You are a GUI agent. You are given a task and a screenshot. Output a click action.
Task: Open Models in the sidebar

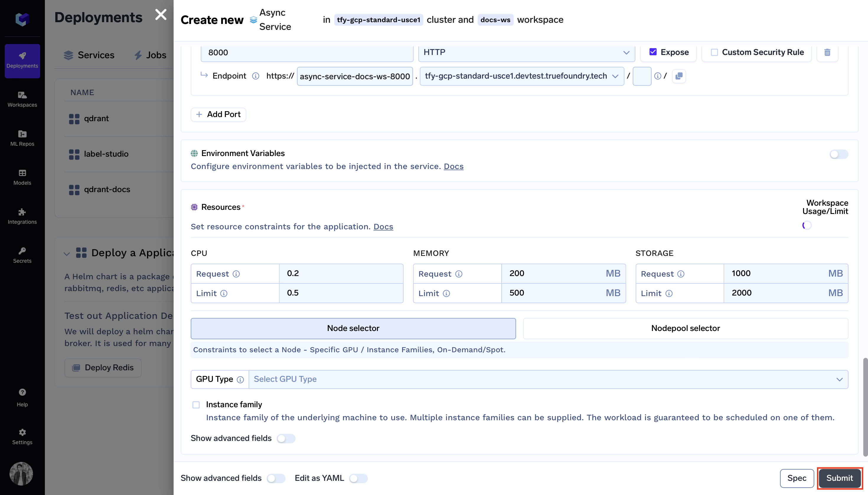tap(22, 178)
